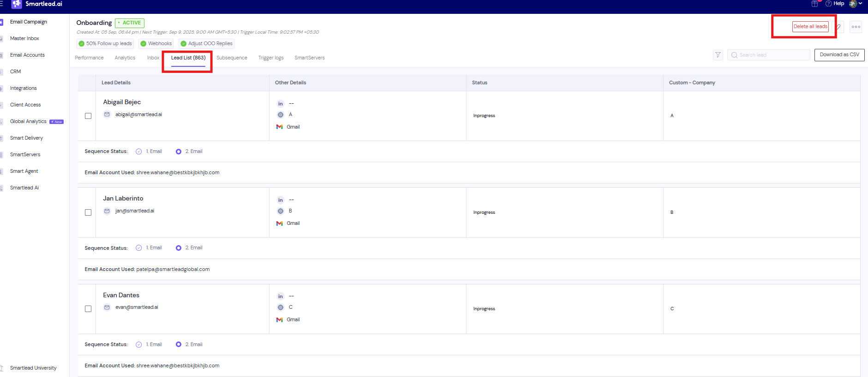Open Integrations in the sidebar

[23, 88]
